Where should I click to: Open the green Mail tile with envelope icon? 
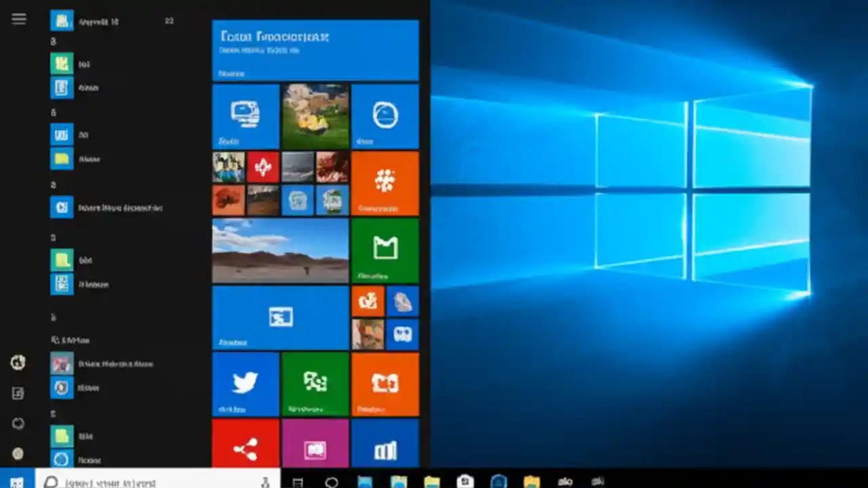[384, 251]
